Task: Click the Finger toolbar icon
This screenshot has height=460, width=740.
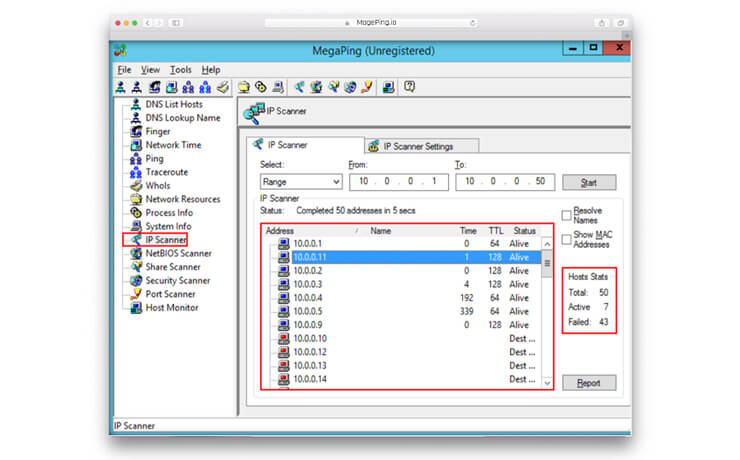Action: pos(154,87)
